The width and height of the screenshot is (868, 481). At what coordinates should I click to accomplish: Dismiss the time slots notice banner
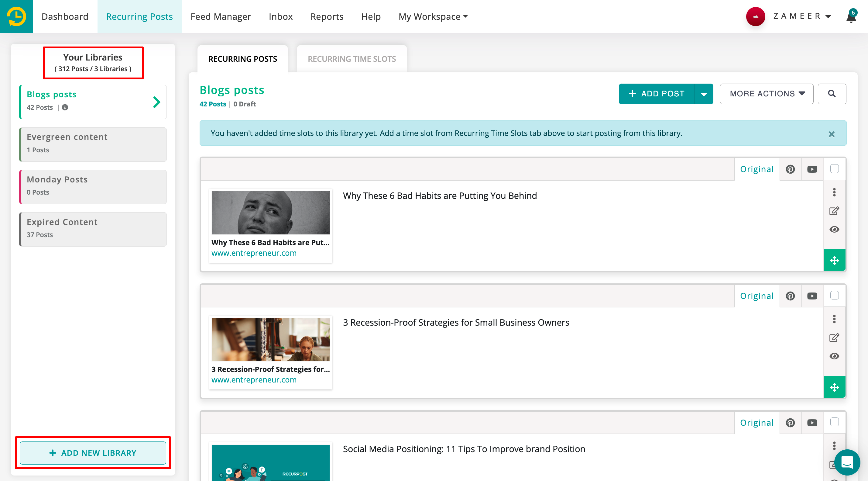832,134
